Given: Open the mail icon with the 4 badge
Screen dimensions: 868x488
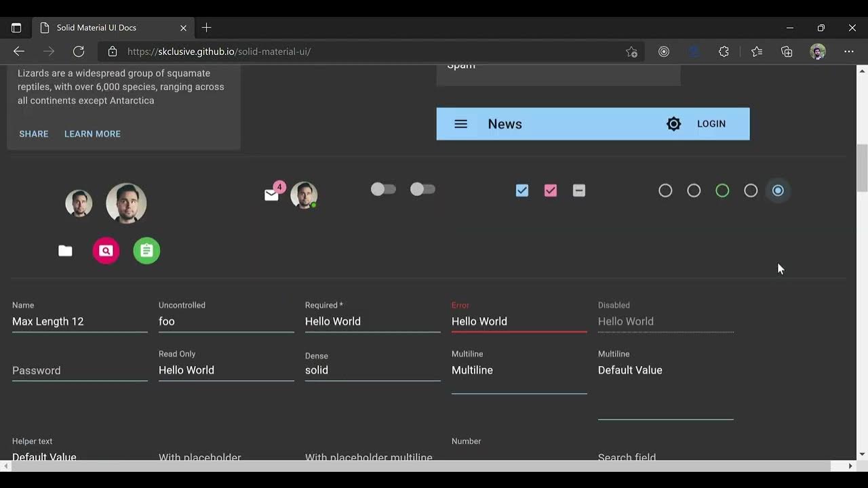Looking at the screenshot, I should [271, 195].
